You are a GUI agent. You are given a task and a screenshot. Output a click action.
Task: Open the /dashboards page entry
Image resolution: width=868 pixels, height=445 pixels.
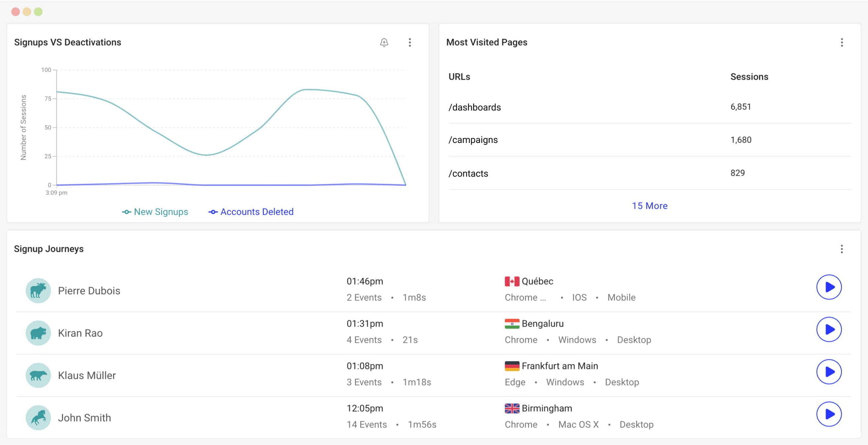pyautogui.click(x=475, y=107)
